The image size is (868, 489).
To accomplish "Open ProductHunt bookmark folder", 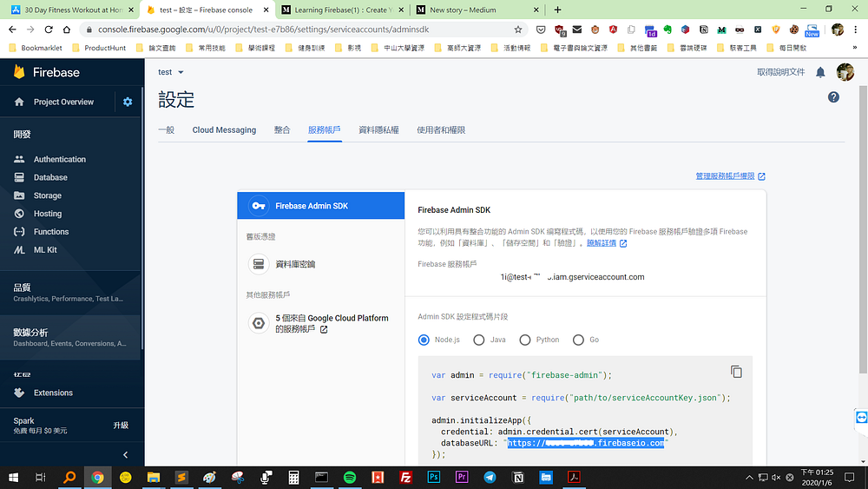I will tap(99, 48).
